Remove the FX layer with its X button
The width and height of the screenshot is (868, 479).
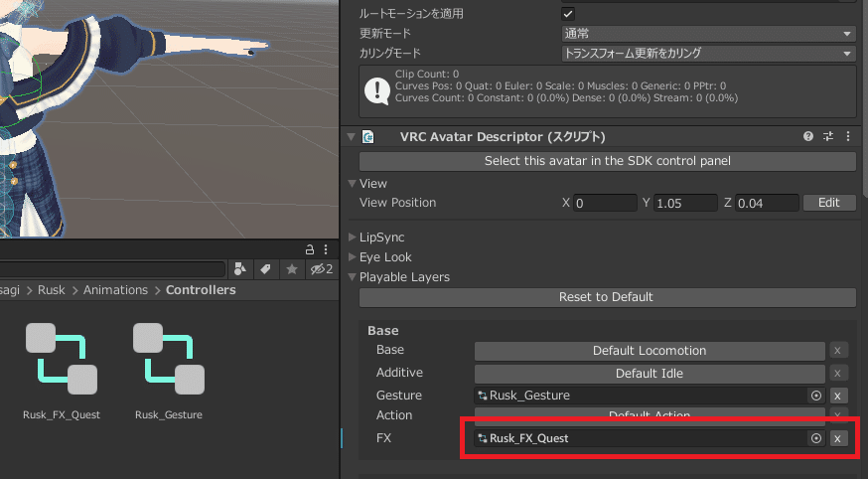837,438
